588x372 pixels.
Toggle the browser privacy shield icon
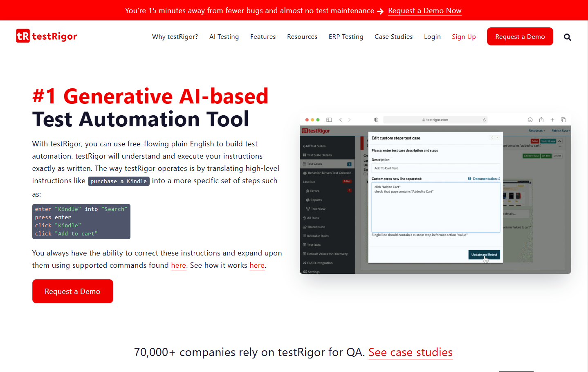click(x=376, y=119)
